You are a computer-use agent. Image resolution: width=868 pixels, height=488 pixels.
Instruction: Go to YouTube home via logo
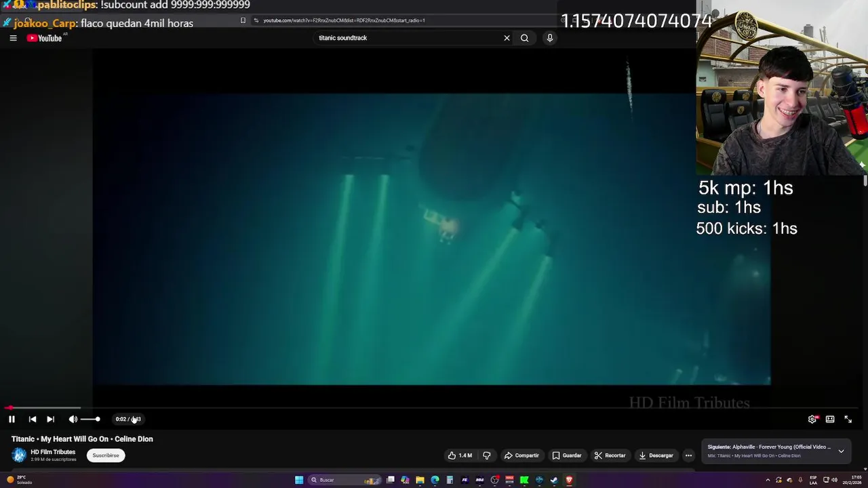44,38
